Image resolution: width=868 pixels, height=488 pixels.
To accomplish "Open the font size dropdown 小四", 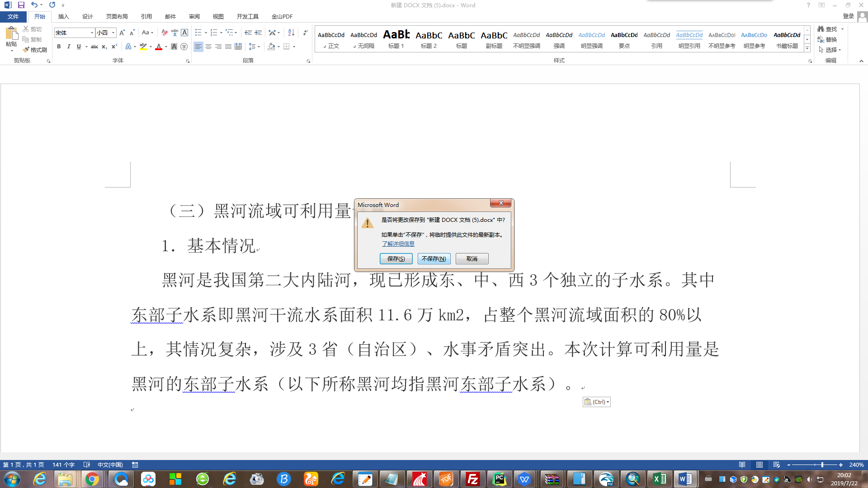I will [113, 33].
